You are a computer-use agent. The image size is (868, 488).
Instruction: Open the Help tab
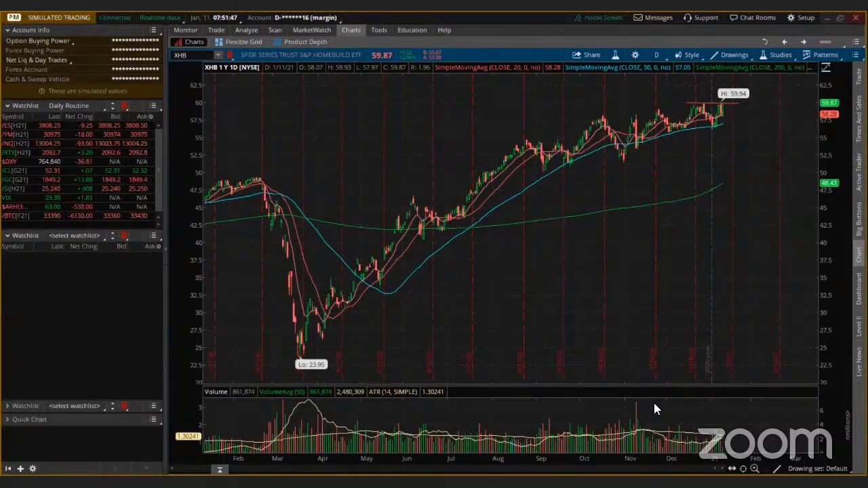pyautogui.click(x=444, y=30)
